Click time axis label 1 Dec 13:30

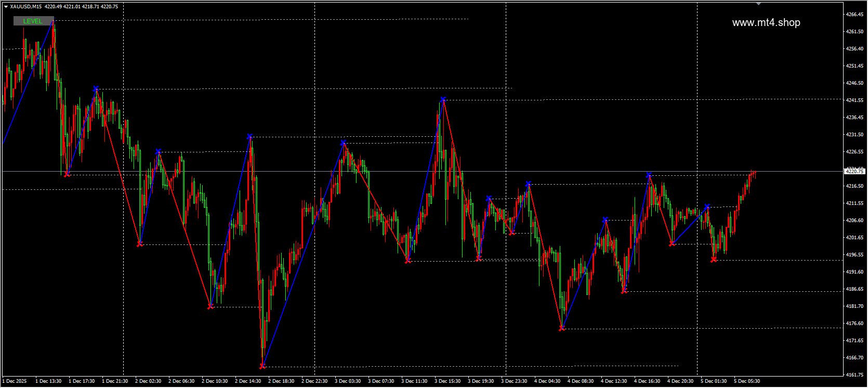click(48, 381)
